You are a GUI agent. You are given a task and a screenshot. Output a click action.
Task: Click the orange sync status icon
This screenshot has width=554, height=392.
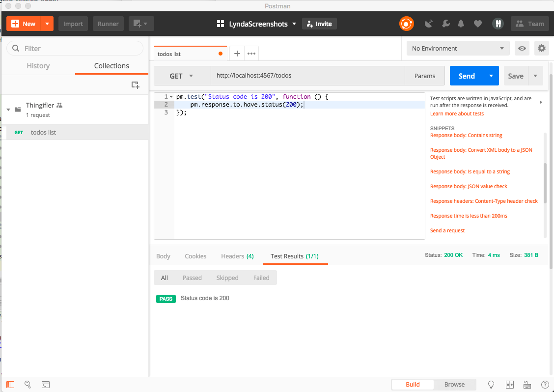(x=406, y=24)
